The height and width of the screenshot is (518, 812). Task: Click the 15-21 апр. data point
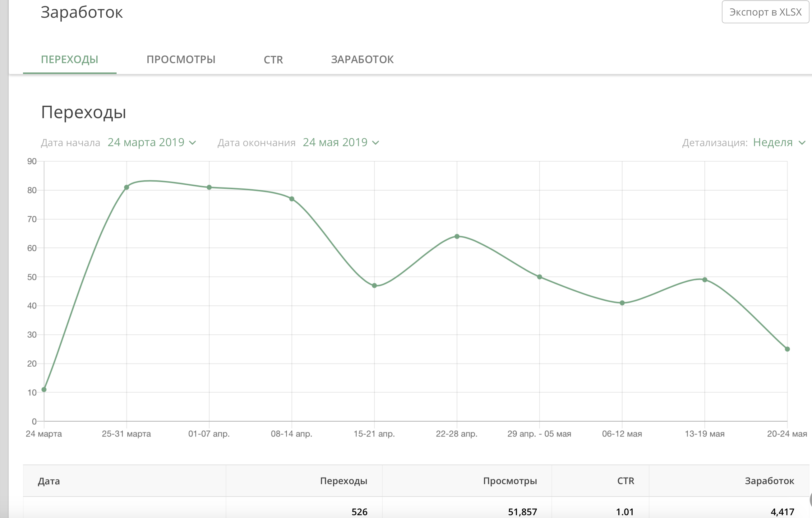click(x=374, y=286)
